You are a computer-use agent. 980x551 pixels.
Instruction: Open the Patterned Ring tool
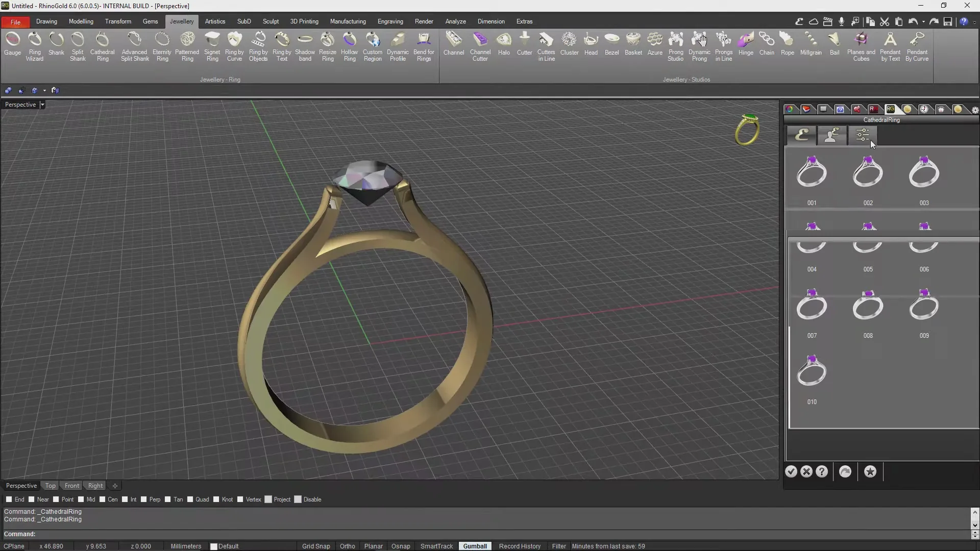[x=187, y=46]
